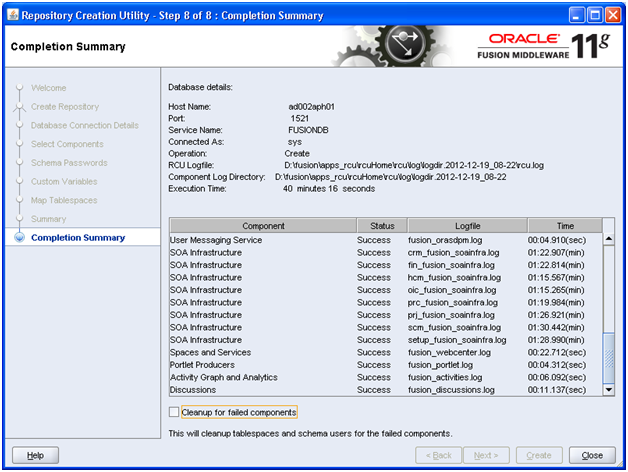The width and height of the screenshot is (628, 472).
Task: Open Help button
Action: click(x=35, y=455)
